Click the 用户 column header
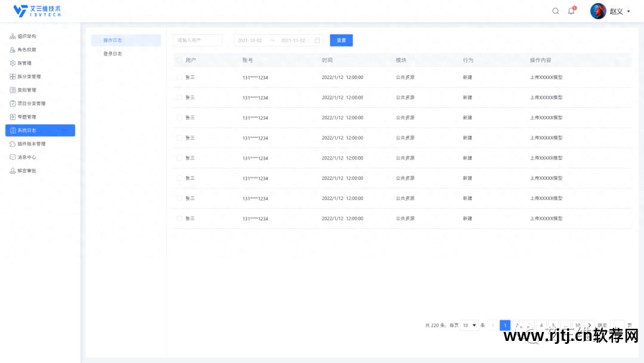This screenshot has height=363, width=644. [191, 60]
